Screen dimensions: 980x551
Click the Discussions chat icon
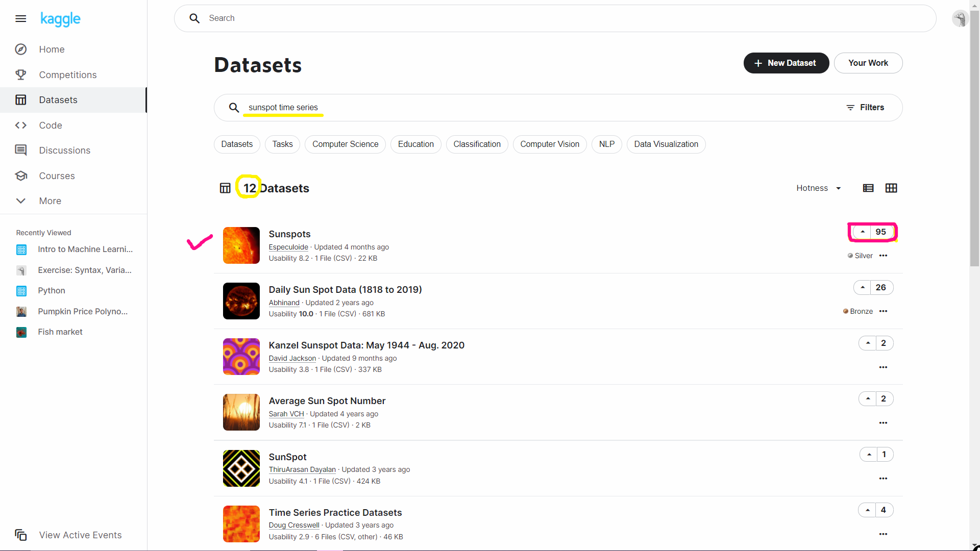(21, 150)
